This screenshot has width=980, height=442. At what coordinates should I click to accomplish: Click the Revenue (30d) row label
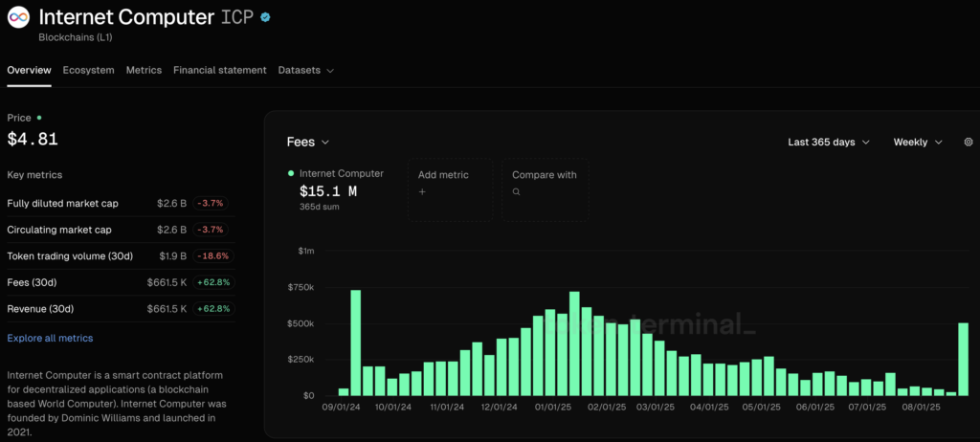[40, 309]
